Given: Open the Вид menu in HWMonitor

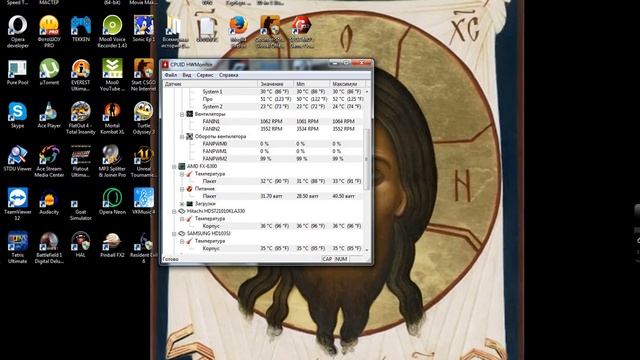Looking at the screenshot, I should (x=187, y=75).
